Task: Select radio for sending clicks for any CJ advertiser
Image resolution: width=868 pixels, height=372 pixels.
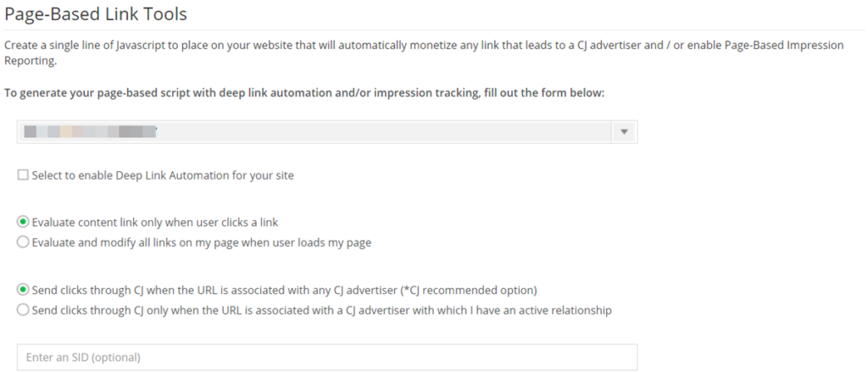Action: click(x=23, y=289)
